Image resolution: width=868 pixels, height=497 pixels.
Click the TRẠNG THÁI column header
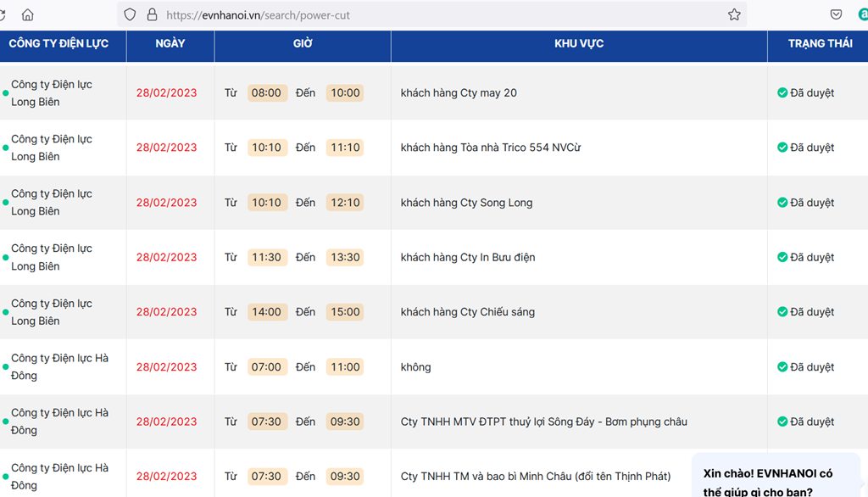820,43
